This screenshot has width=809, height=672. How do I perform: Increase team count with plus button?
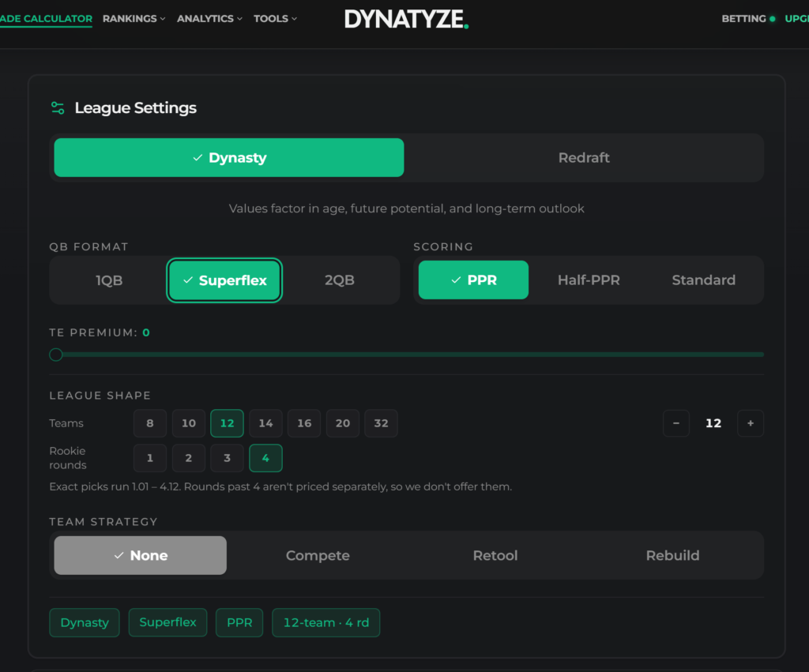click(751, 423)
